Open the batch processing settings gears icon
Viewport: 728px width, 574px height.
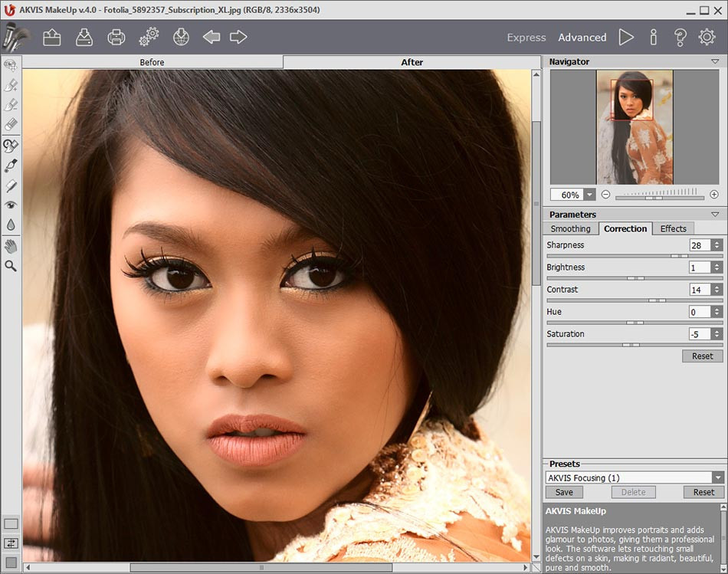pyautogui.click(x=148, y=36)
